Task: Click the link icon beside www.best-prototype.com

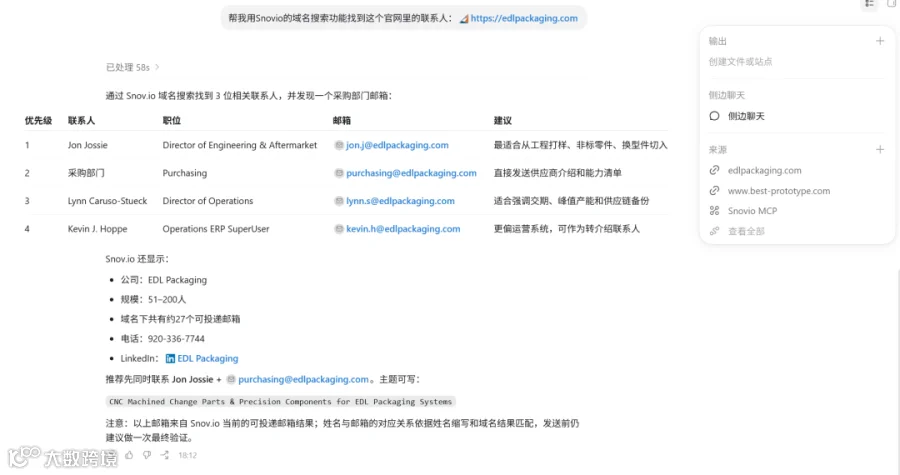Action: tap(714, 190)
